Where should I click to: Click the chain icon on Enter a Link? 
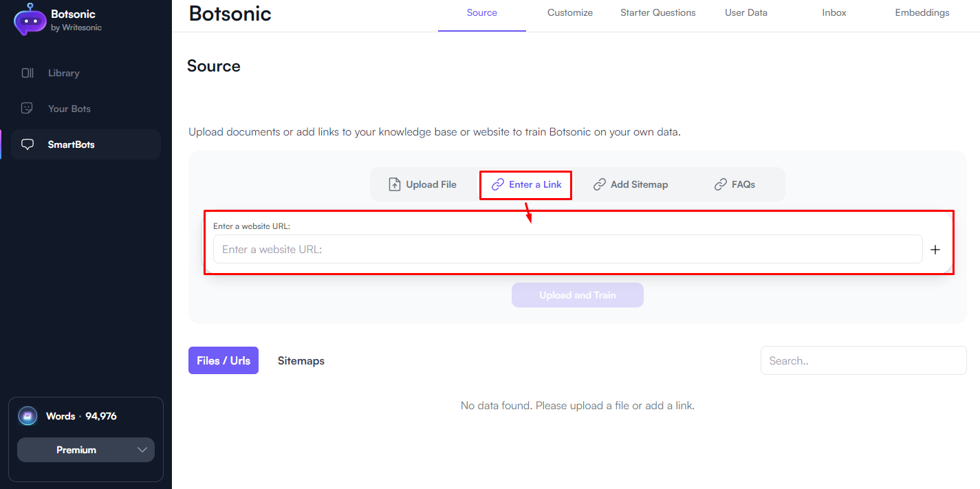(498, 184)
